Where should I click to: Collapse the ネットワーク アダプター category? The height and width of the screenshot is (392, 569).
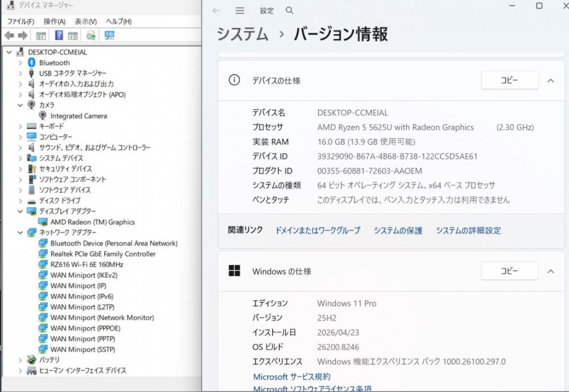tap(20, 233)
